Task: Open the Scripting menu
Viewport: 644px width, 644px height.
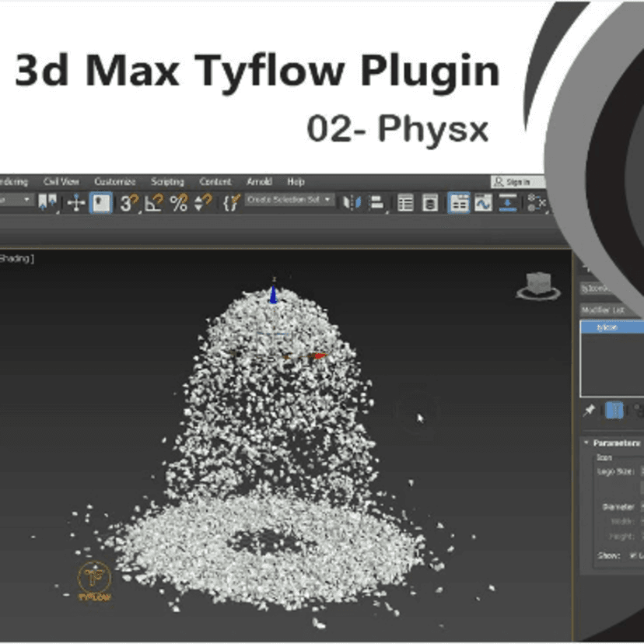Action: (167, 181)
